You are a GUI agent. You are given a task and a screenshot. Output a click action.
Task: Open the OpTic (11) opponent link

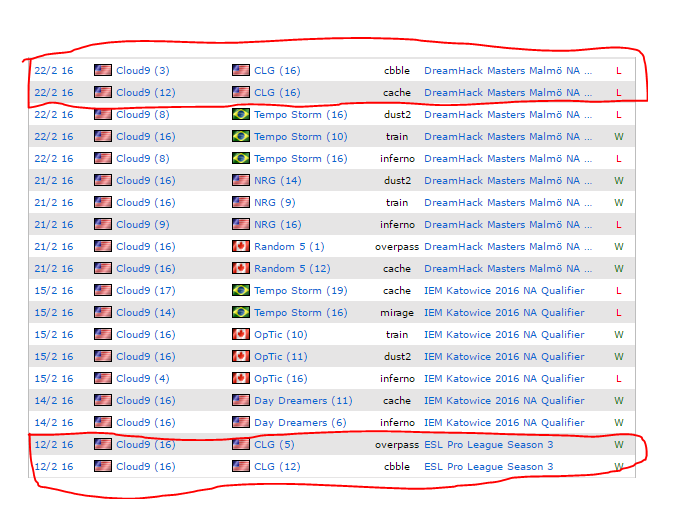[x=281, y=357]
